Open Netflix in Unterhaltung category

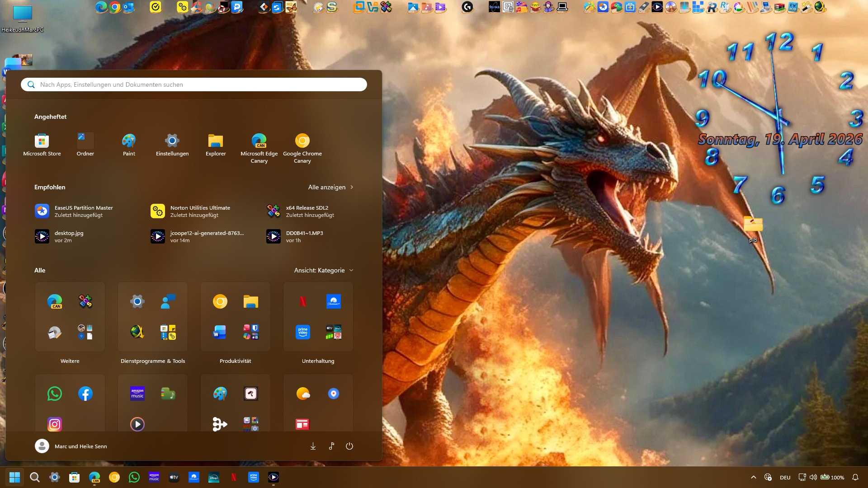pos(303,301)
